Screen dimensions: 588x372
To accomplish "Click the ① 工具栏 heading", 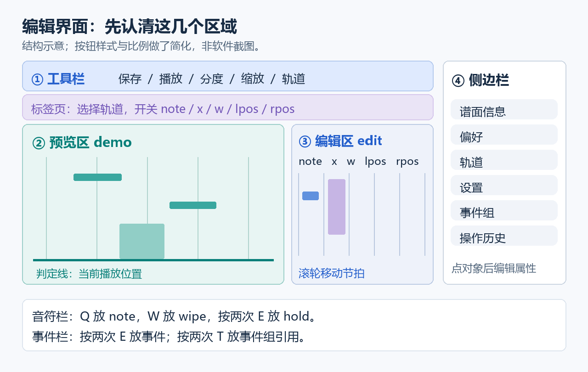I will 58,79.
